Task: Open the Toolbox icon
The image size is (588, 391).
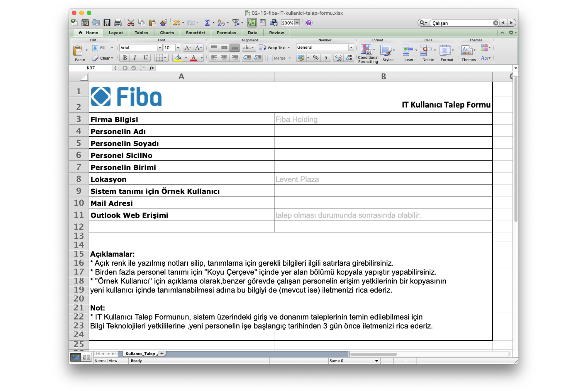Action: 263,22
